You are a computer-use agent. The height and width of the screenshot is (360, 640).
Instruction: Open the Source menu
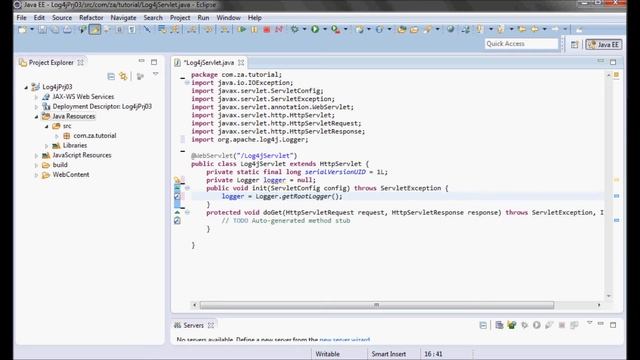pyautogui.click(x=62, y=18)
